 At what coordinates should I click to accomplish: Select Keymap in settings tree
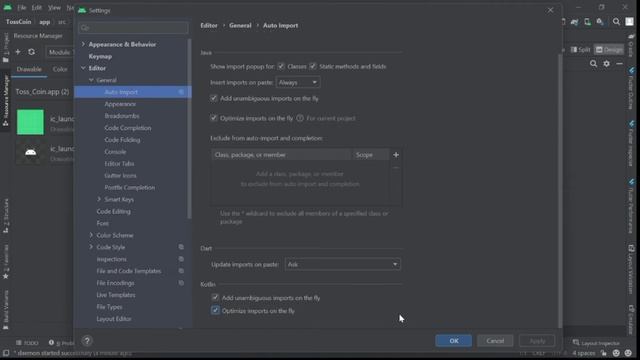point(100,56)
